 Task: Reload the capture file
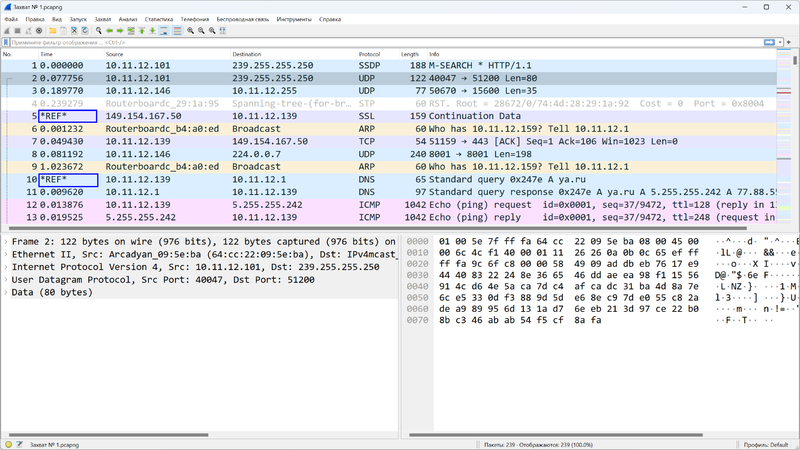(85, 31)
